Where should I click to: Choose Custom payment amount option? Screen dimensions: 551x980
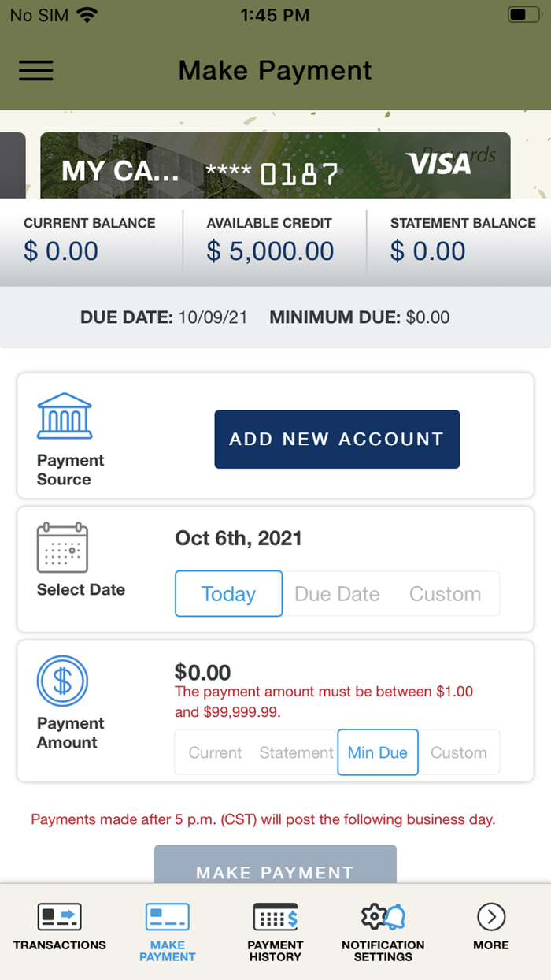[459, 752]
